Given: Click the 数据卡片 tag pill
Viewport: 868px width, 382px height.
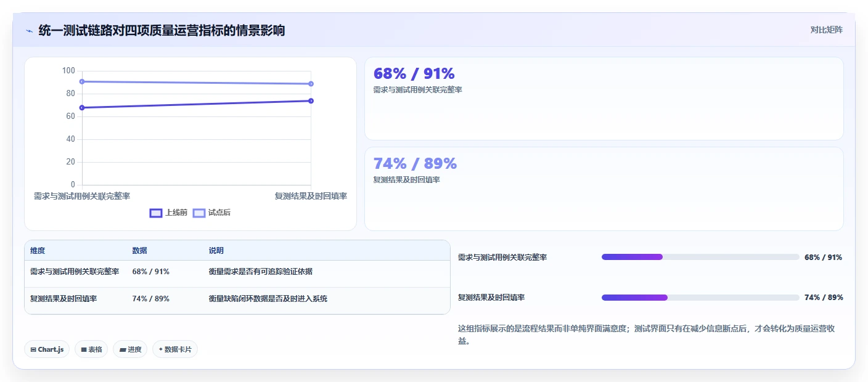Looking at the screenshot, I should (175, 349).
